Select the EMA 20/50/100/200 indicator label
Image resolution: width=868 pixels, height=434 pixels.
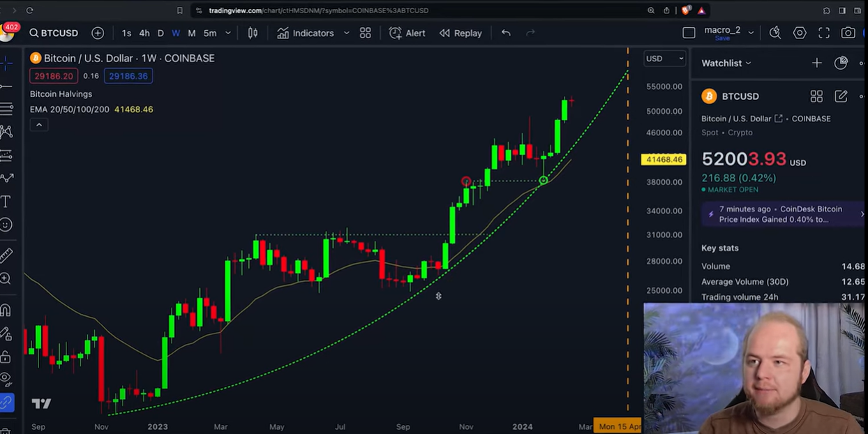(x=70, y=110)
